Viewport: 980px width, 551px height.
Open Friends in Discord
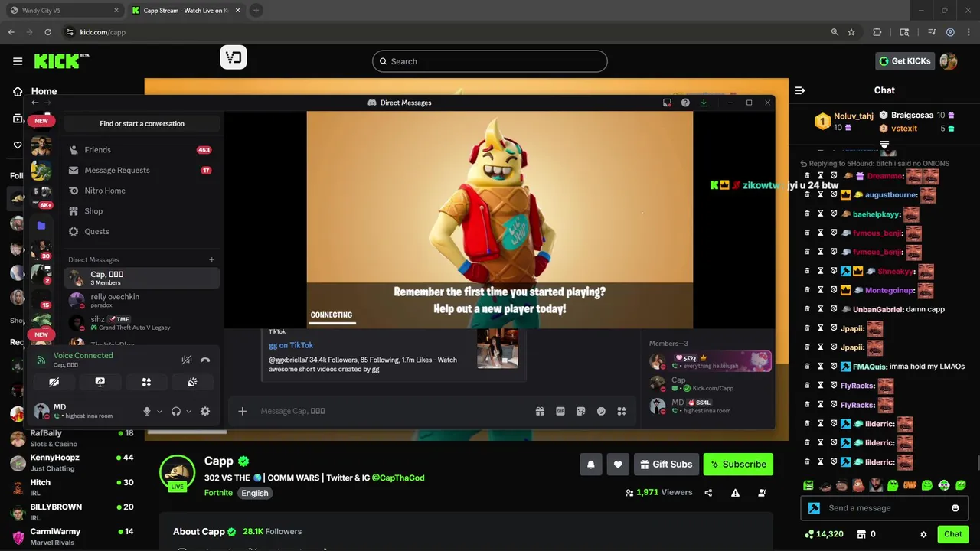pyautogui.click(x=142, y=150)
